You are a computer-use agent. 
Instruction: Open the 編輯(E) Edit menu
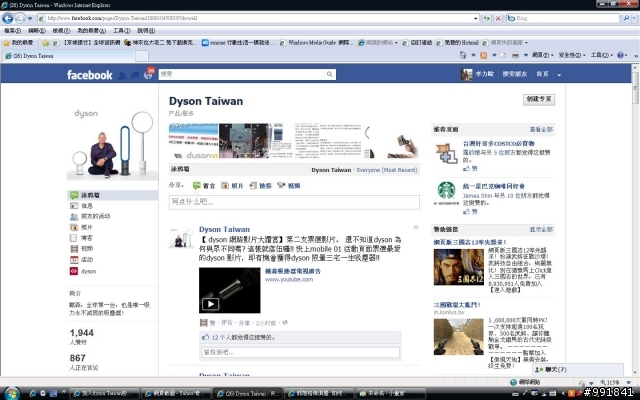pyautogui.click(x=37, y=31)
